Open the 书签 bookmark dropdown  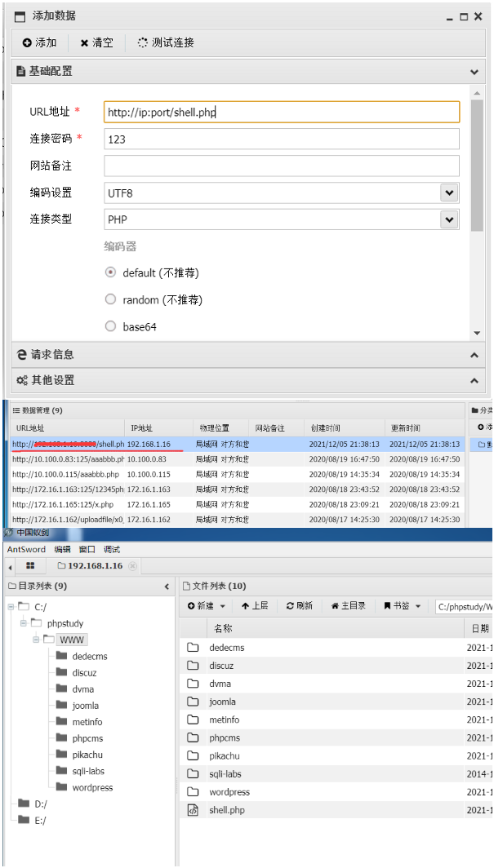[x=403, y=605]
